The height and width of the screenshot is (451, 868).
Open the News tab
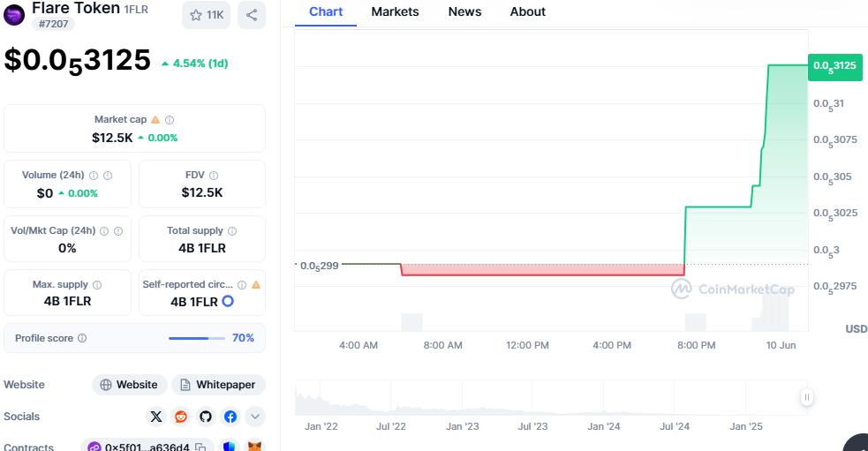[464, 11]
